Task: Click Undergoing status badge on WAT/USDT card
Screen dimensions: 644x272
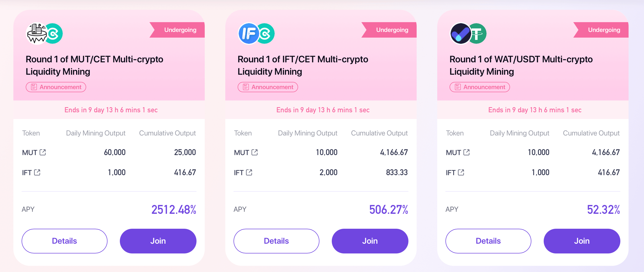Action: [x=601, y=30]
